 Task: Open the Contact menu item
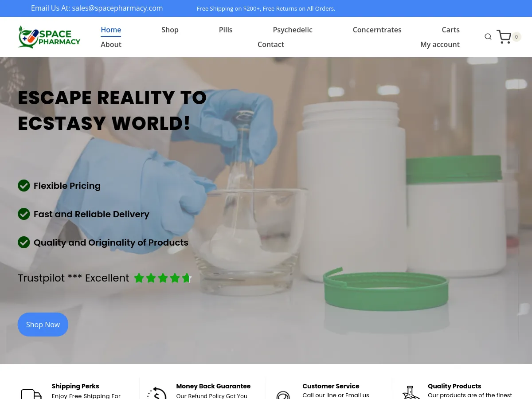[271, 44]
